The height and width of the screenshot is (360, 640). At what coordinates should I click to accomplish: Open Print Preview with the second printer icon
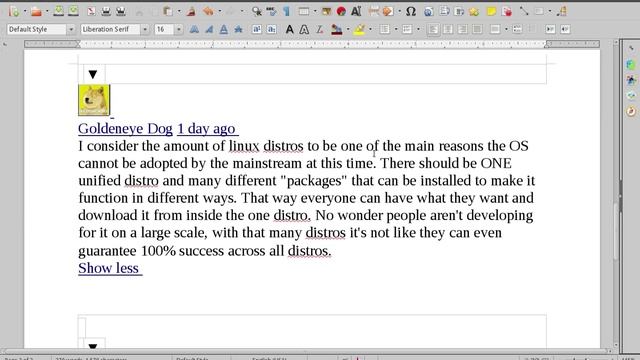coord(121,11)
